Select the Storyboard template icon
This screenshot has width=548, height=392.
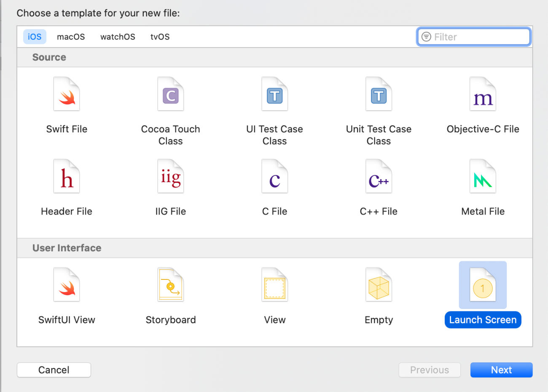tap(171, 285)
